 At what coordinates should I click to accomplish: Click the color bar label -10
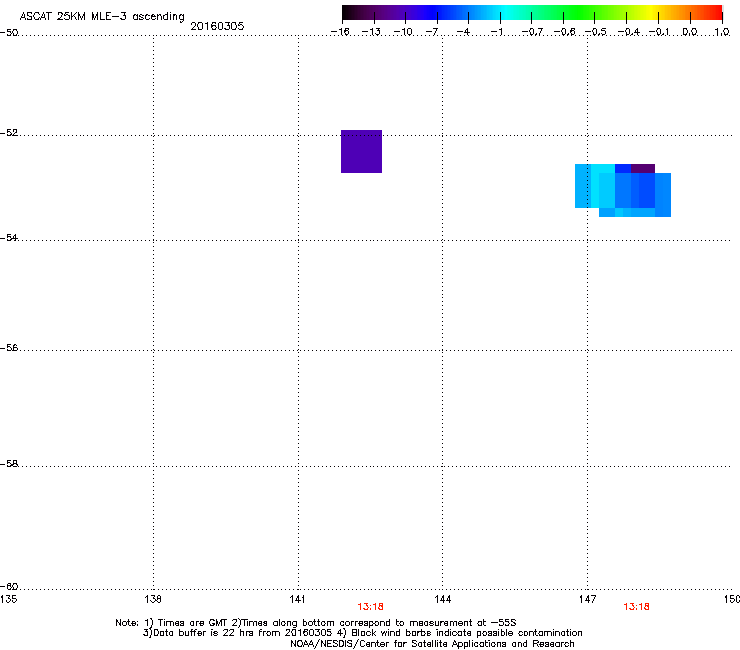[x=403, y=32]
